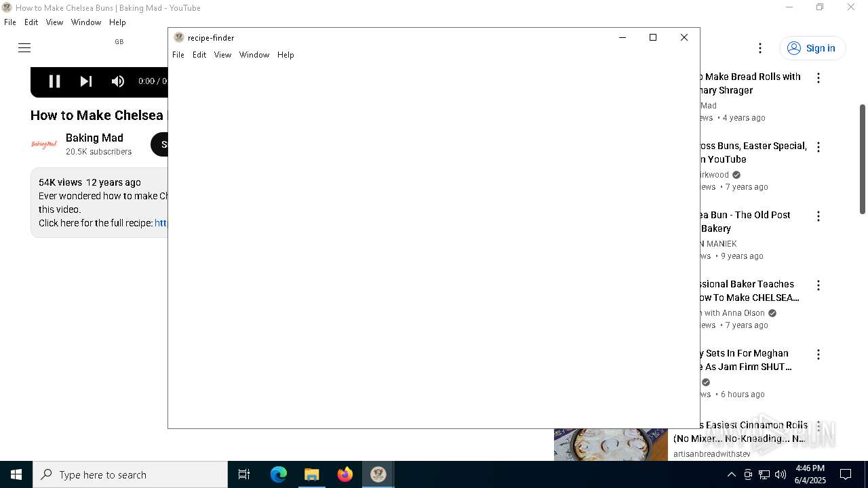Open YouTube hamburger guide menu
Screen dimensions: 868x488
coord(24,47)
